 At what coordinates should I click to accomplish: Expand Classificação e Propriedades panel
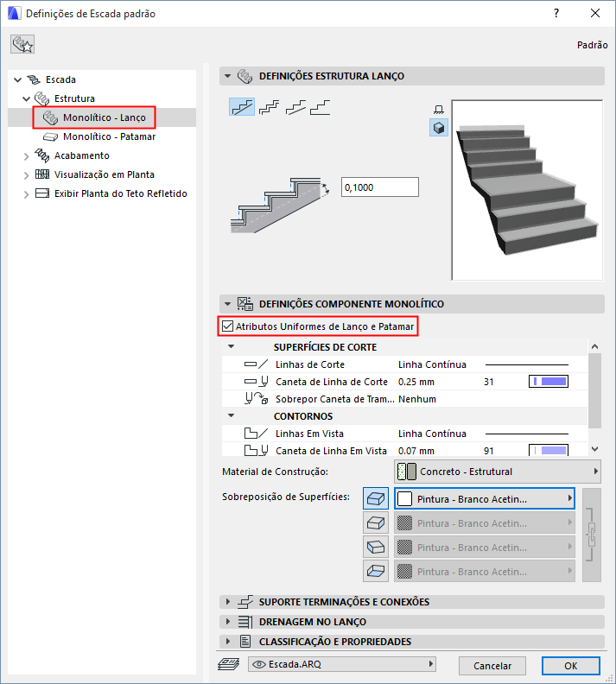tap(227, 642)
